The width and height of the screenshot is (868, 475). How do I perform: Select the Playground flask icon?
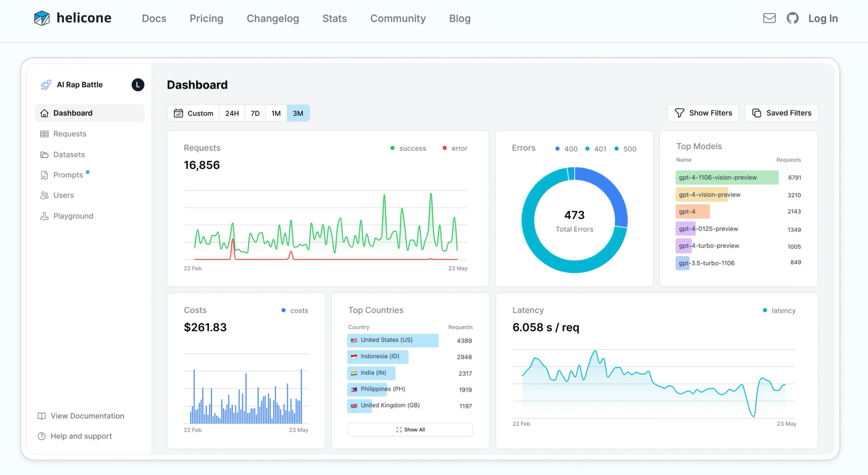(x=44, y=216)
